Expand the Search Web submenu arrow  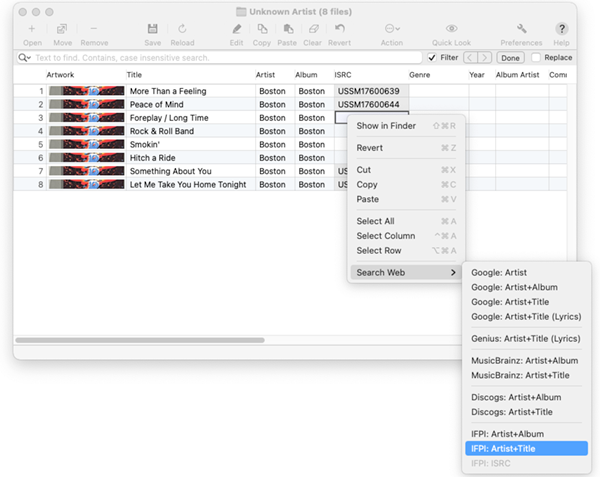click(453, 272)
